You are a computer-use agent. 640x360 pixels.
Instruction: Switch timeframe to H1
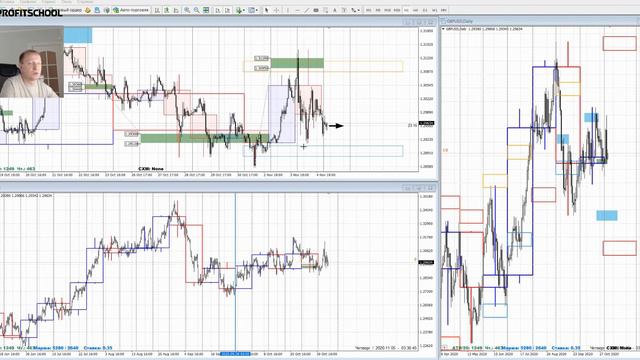406,10
